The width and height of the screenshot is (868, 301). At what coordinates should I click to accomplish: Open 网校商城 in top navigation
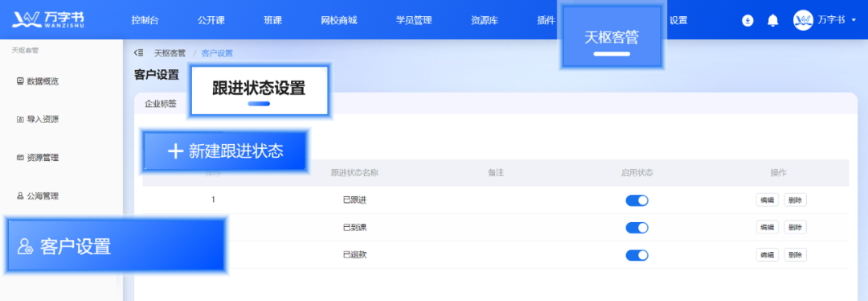point(339,20)
